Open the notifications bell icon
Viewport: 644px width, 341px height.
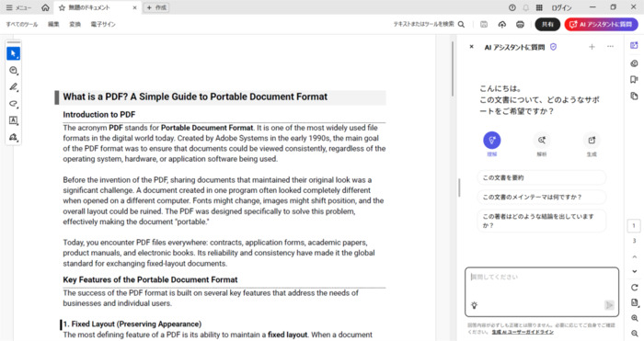[525, 7]
